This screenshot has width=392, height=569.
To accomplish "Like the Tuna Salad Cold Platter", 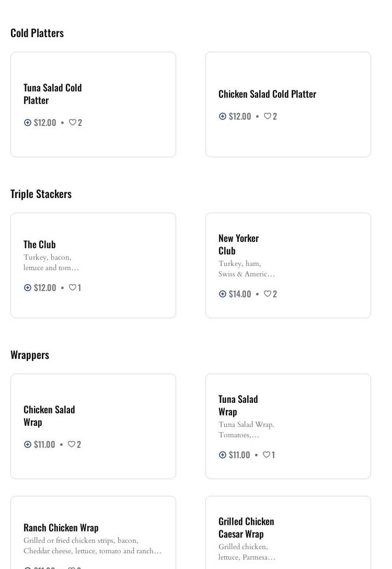I will (73, 122).
